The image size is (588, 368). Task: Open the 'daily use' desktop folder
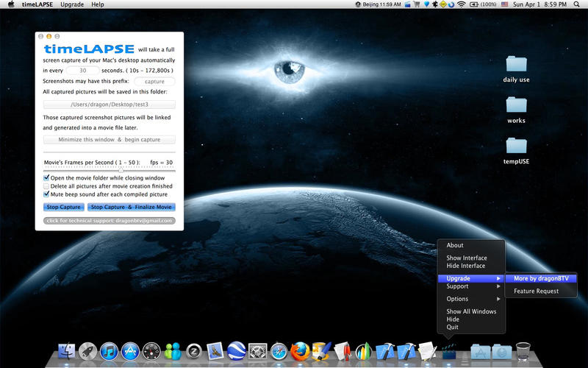[516, 69]
